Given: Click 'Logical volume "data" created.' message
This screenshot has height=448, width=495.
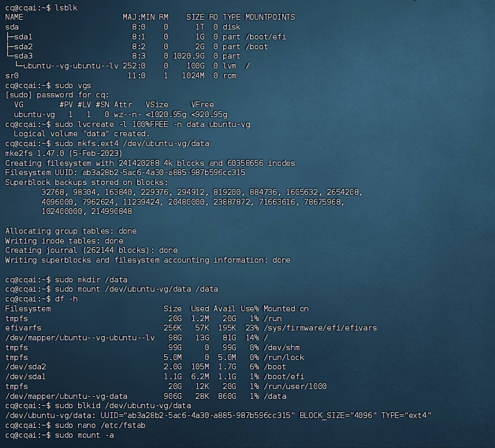Looking at the screenshot, I should pos(82,134).
